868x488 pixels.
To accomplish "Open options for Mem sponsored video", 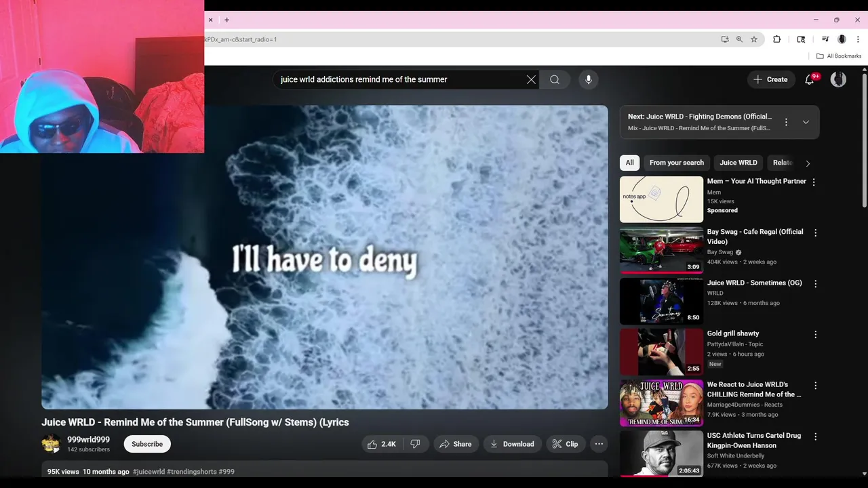I will (x=814, y=182).
